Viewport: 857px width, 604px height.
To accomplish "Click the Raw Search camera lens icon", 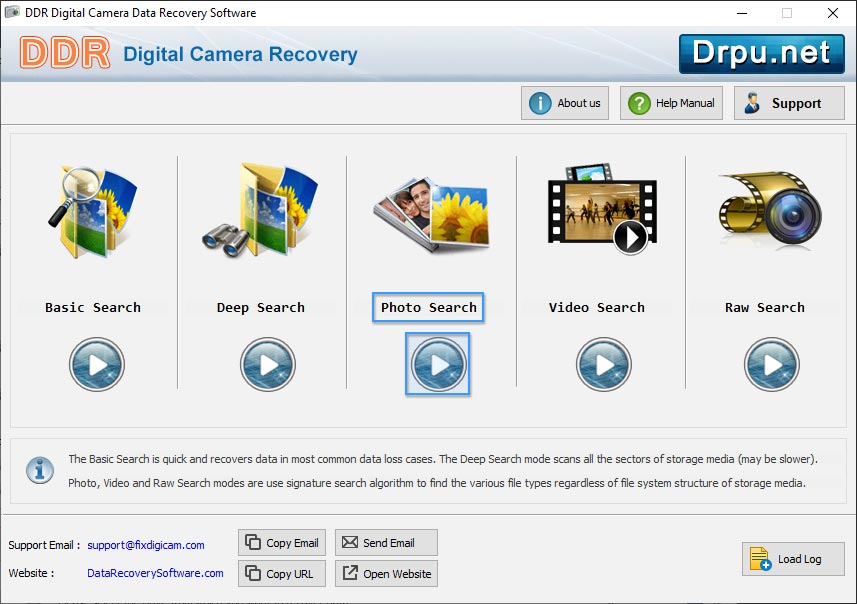I will (x=770, y=208).
